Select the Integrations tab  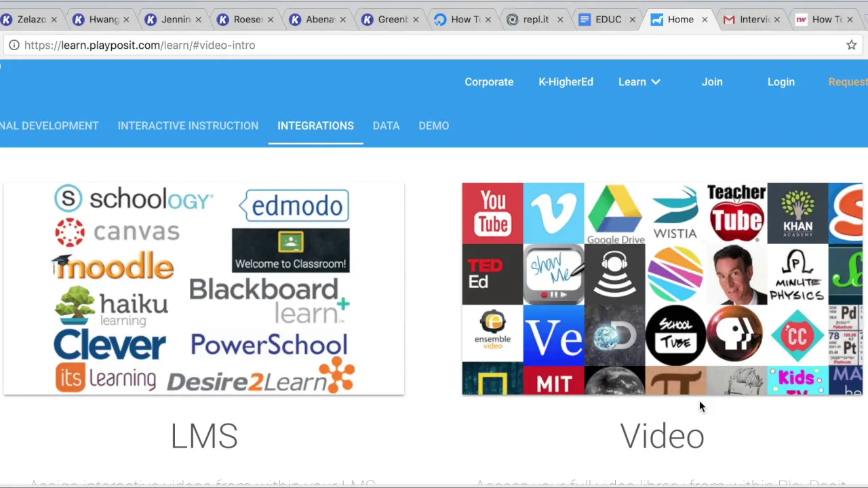click(x=315, y=126)
